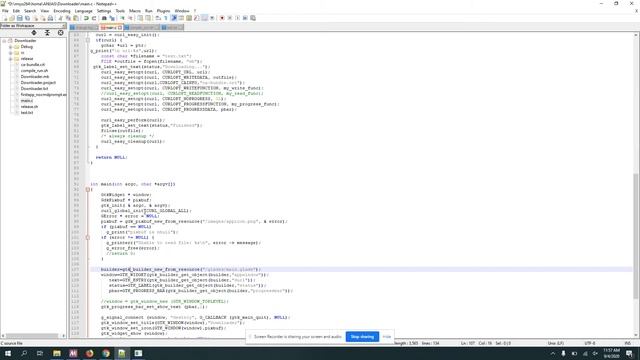Click the taskbar Search icon
Screen dimensions: 640x360
coord(24,353)
